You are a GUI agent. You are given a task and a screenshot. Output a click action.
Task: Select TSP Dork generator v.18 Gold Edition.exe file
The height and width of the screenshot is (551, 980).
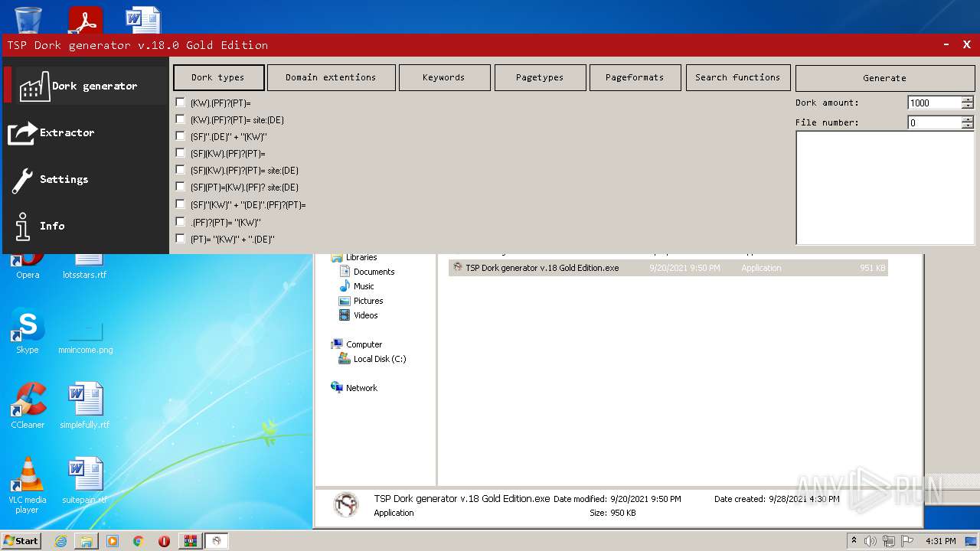coord(668,268)
